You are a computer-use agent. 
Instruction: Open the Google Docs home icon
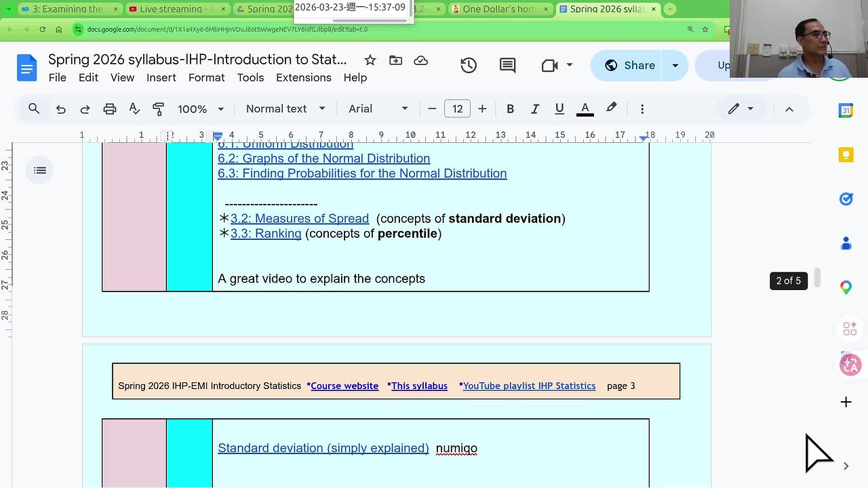click(27, 68)
